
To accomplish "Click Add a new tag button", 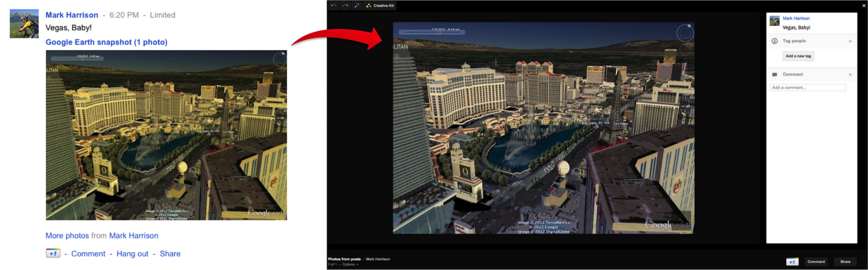I will coord(799,56).
